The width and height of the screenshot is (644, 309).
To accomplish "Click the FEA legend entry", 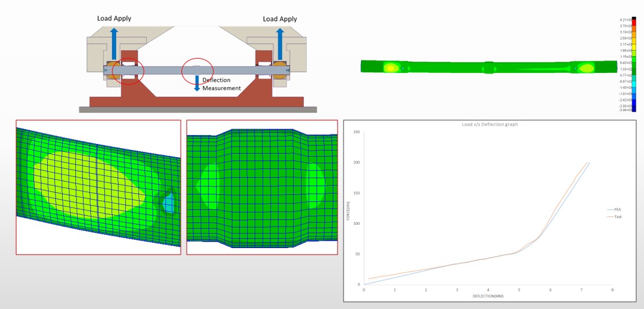I will click(618, 210).
